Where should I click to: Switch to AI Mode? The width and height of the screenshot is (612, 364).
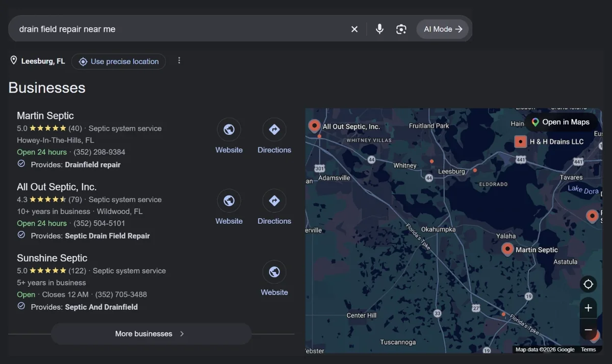[443, 29]
